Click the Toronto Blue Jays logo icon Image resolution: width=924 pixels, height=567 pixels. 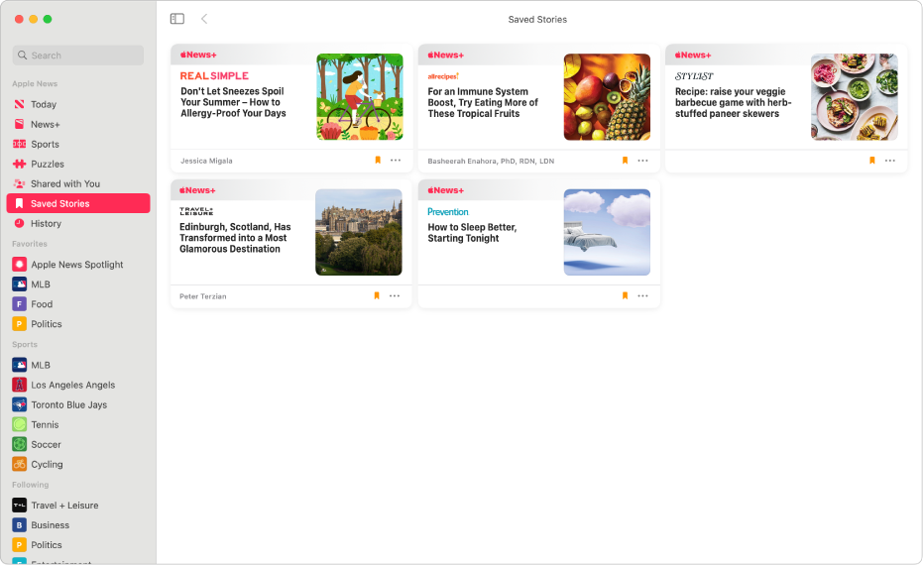click(x=20, y=405)
